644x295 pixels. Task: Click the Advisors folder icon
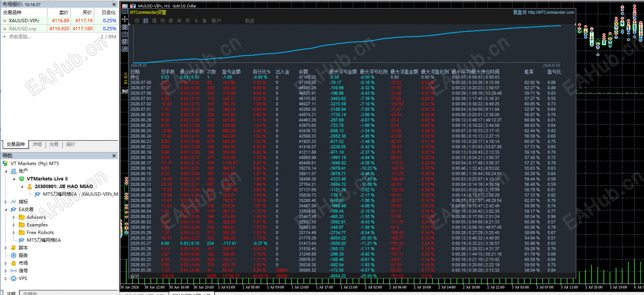pos(22,217)
